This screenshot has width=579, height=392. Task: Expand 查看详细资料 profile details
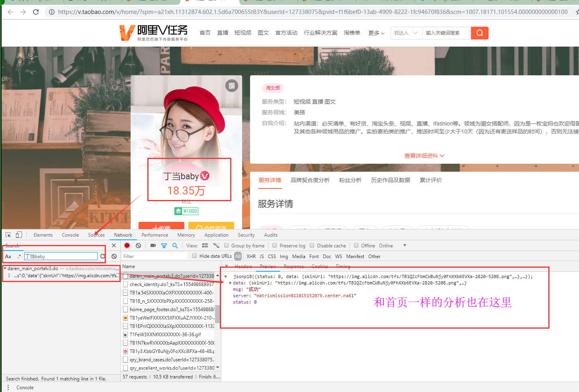(424, 156)
